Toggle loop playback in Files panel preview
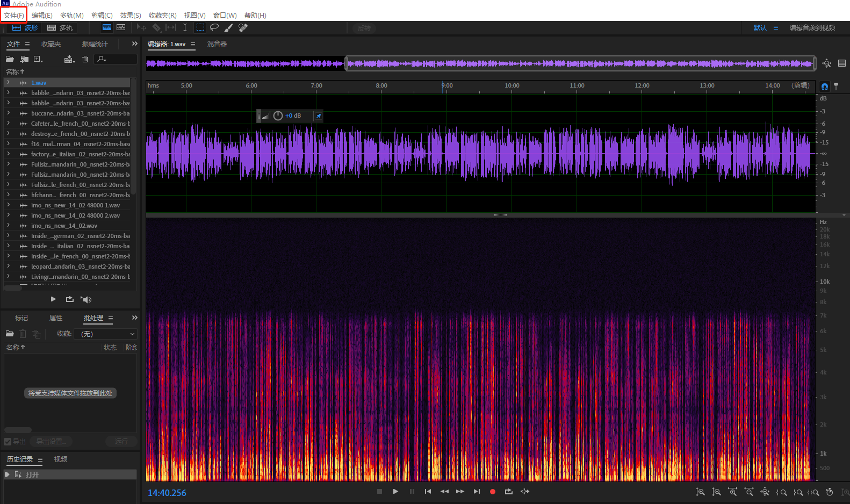Image resolution: width=850 pixels, height=504 pixels. click(x=70, y=299)
